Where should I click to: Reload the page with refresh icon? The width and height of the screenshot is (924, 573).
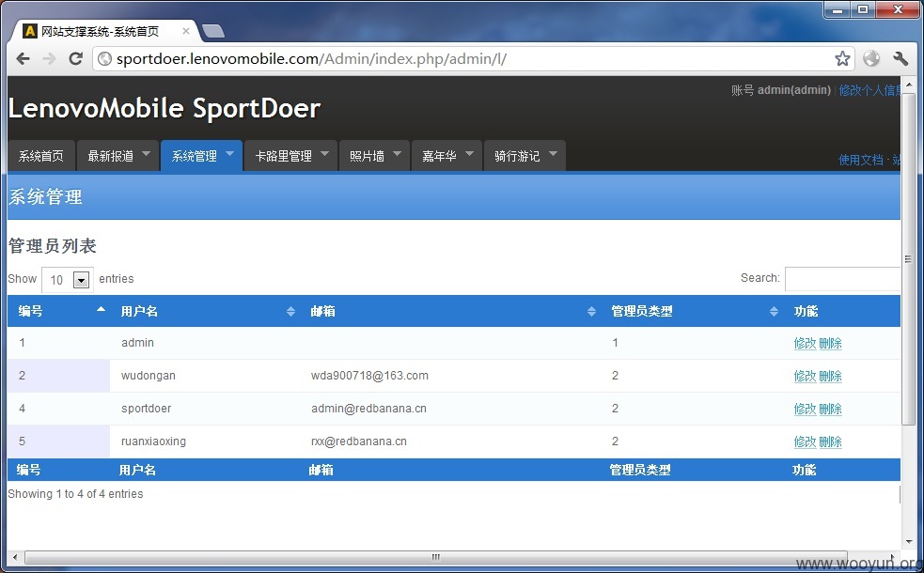pyautogui.click(x=75, y=58)
